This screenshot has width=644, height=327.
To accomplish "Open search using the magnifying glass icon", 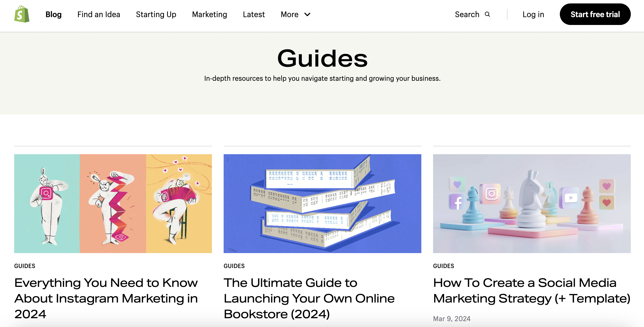I will (487, 14).
